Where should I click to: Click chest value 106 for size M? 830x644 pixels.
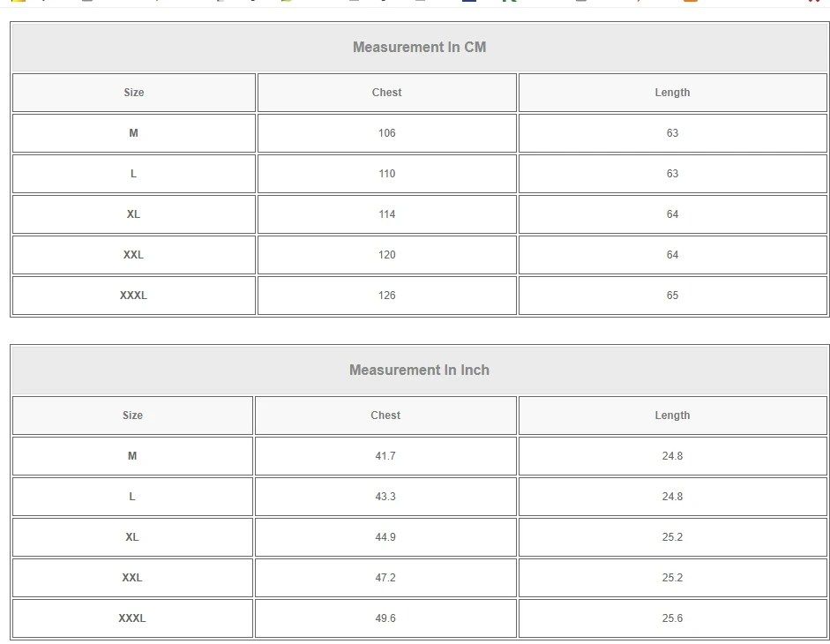click(386, 133)
